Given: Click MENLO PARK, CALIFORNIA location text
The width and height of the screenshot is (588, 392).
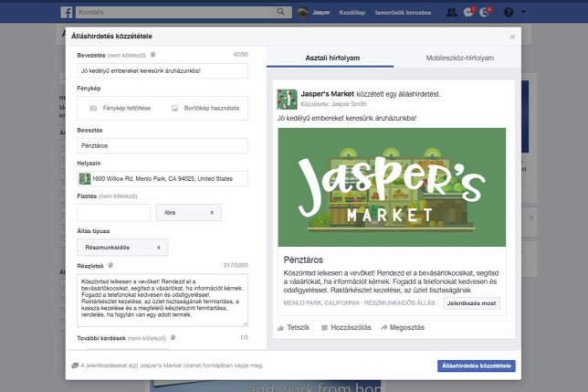Looking at the screenshot, I should click(321, 302).
